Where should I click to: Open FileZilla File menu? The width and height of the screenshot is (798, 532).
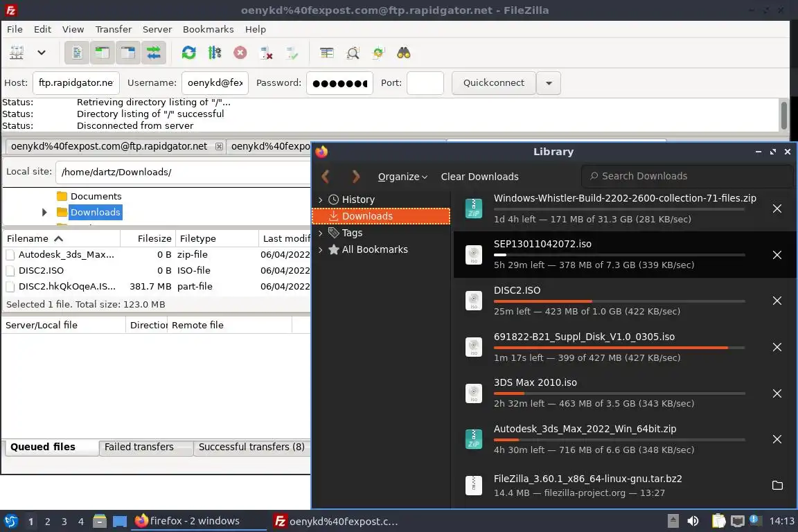click(15, 29)
